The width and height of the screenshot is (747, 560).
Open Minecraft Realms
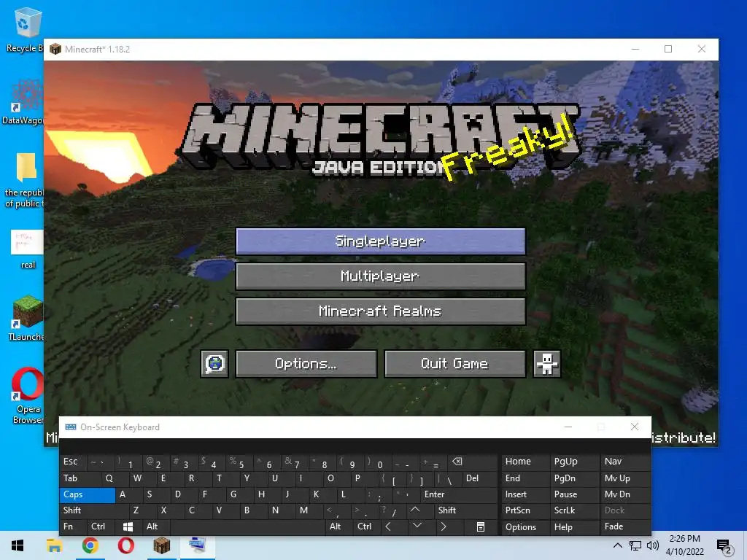pos(381,311)
